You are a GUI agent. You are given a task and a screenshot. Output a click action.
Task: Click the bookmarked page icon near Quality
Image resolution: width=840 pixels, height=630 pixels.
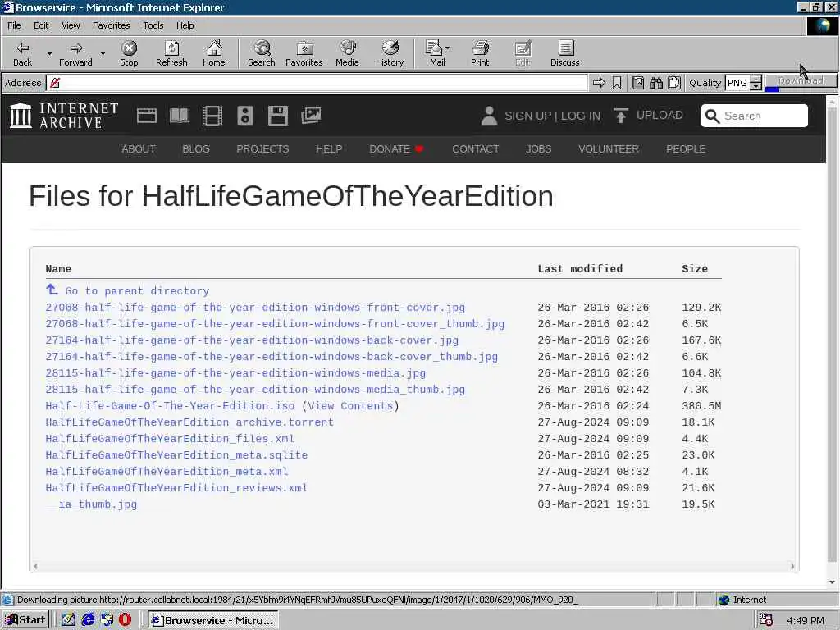coord(638,83)
